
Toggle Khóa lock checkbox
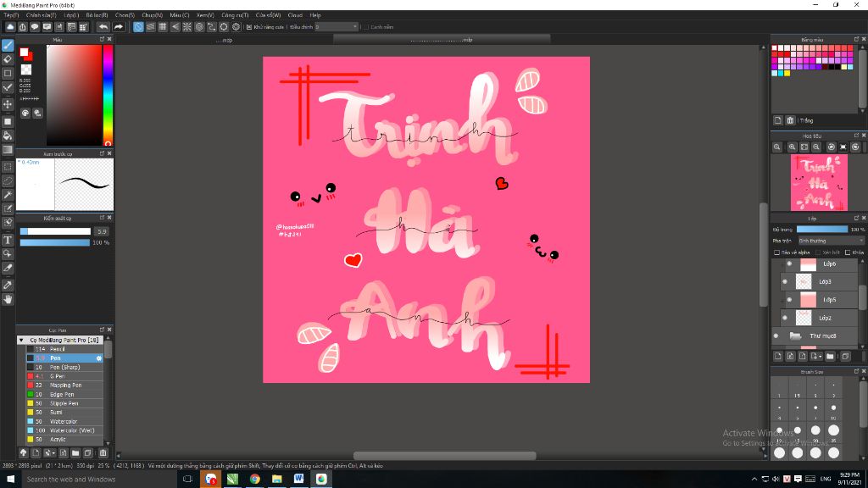(x=848, y=252)
